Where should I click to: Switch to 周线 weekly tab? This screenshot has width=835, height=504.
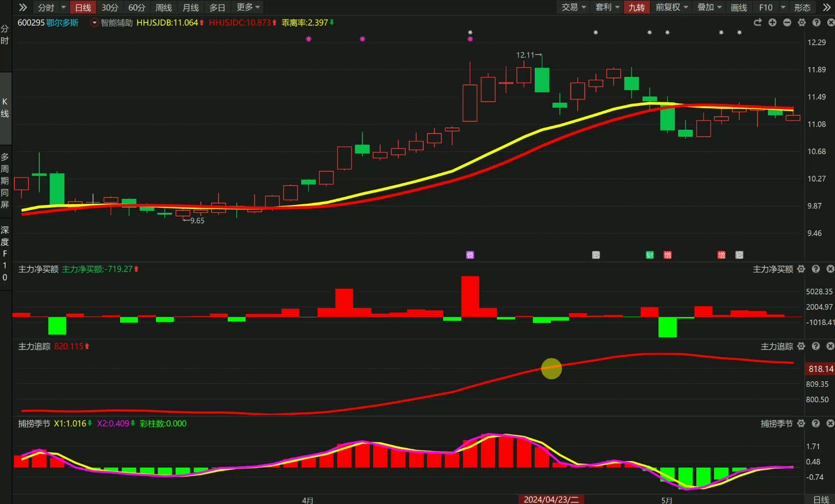(x=164, y=7)
